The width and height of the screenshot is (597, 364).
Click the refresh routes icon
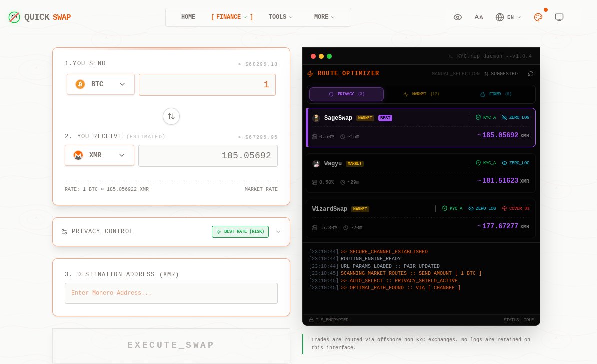[531, 74]
